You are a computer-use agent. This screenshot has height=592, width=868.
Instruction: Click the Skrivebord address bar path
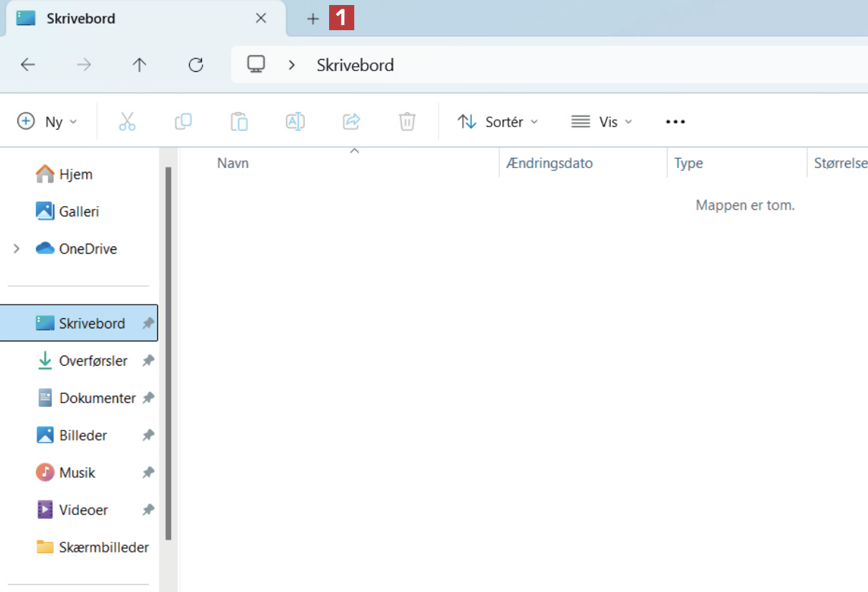[x=355, y=65]
